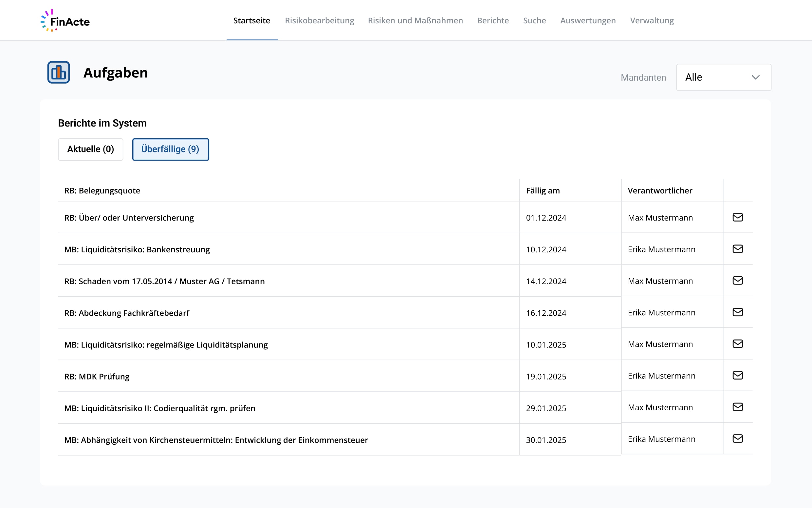Viewport: 812px width, 508px height.
Task: Click the Verantwortlicher column header
Action: coord(660,190)
